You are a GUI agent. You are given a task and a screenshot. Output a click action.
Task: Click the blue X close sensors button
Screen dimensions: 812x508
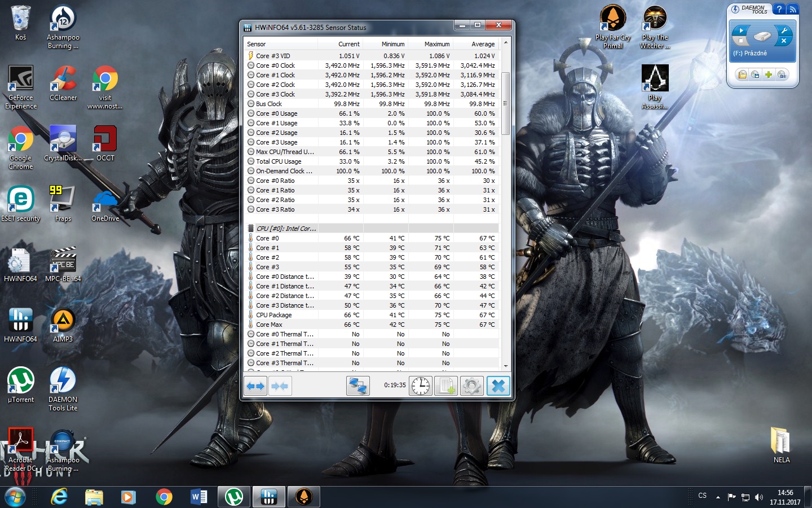click(498, 386)
